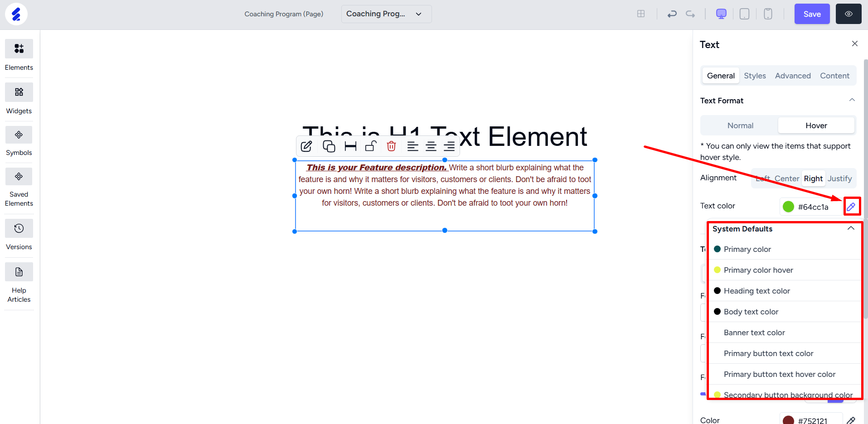Align text center from floating toolbar
The image size is (868, 424).
pos(431,146)
